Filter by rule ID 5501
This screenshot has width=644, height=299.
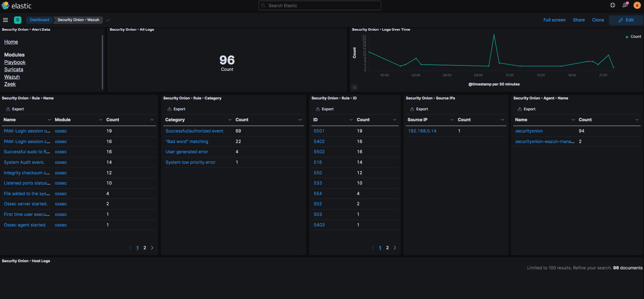(x=319, y=131)
